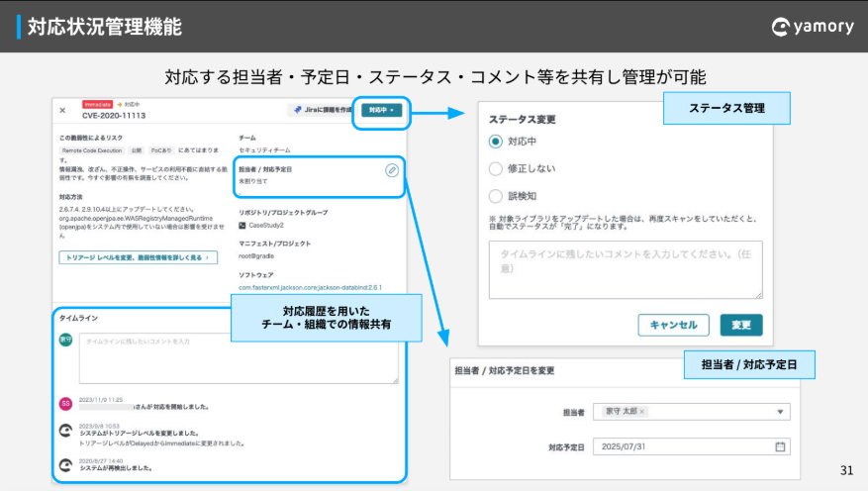Select the 修正しない radio option
The width and height of the screenshot is (868, 491).
(497, 169)
